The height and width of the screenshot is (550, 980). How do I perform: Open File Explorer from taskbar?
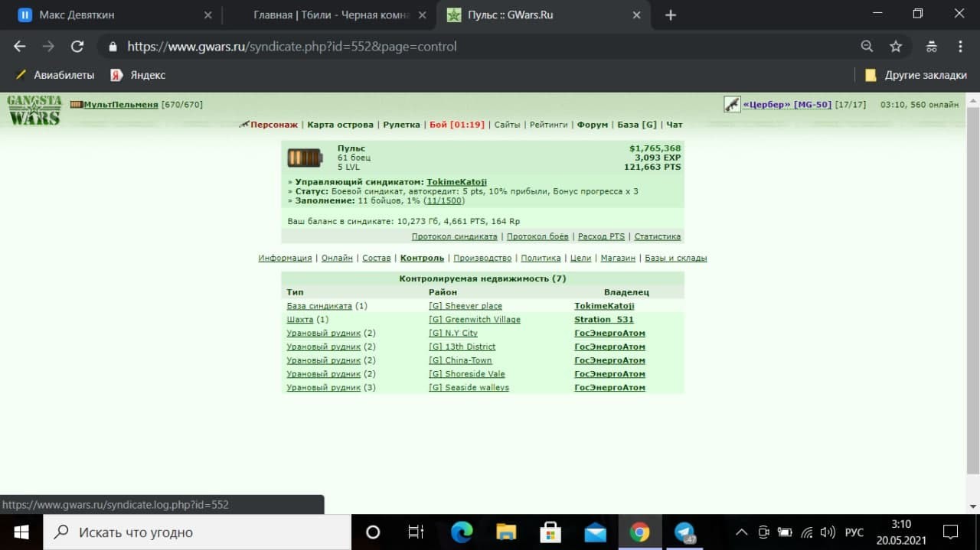point(506,532)
